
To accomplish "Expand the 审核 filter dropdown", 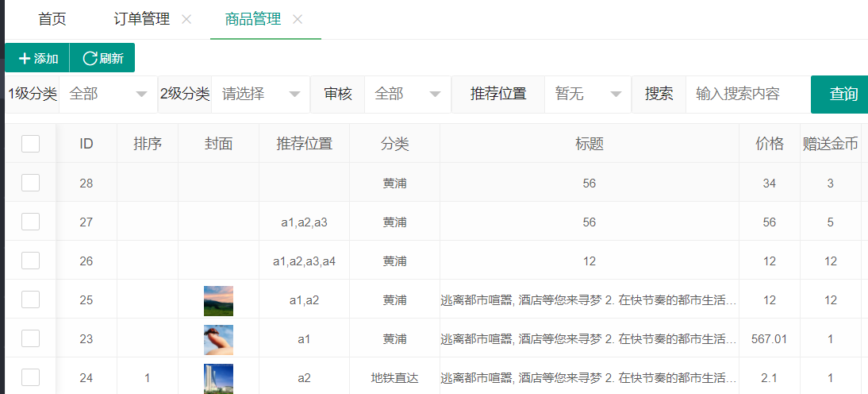I will pos(407,94).
